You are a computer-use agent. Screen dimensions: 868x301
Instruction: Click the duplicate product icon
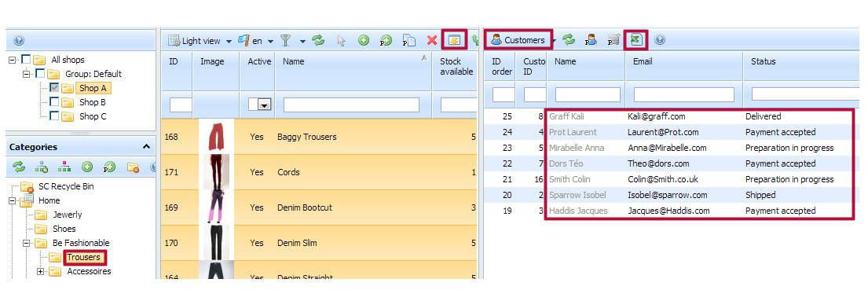[x=408, y=40]
